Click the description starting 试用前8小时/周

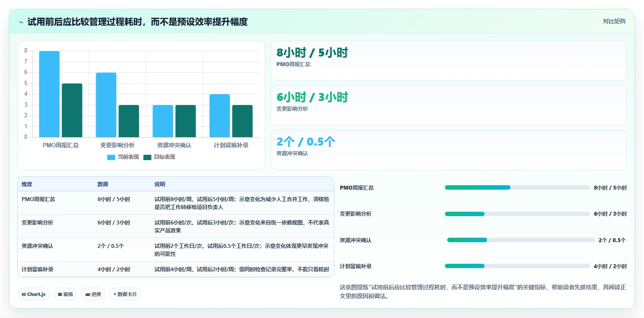pos(242,203)
